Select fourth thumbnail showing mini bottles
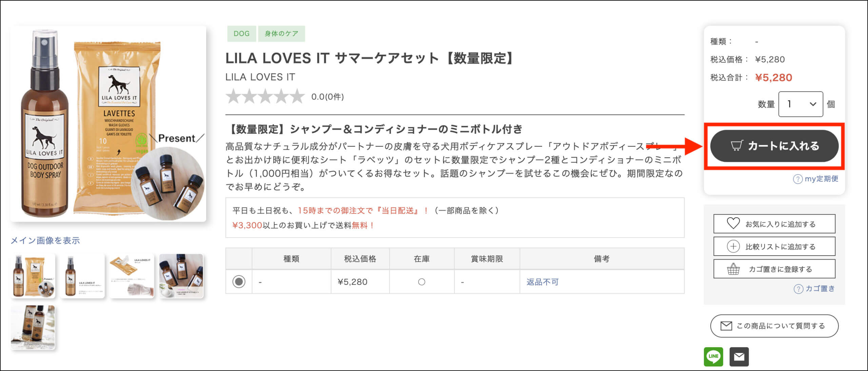The image size is (868, 371). click(181, 276)
